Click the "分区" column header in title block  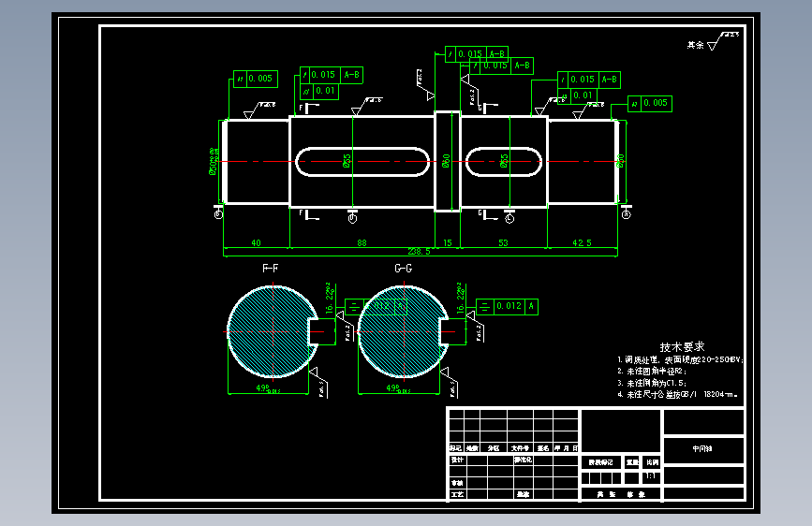493,448
